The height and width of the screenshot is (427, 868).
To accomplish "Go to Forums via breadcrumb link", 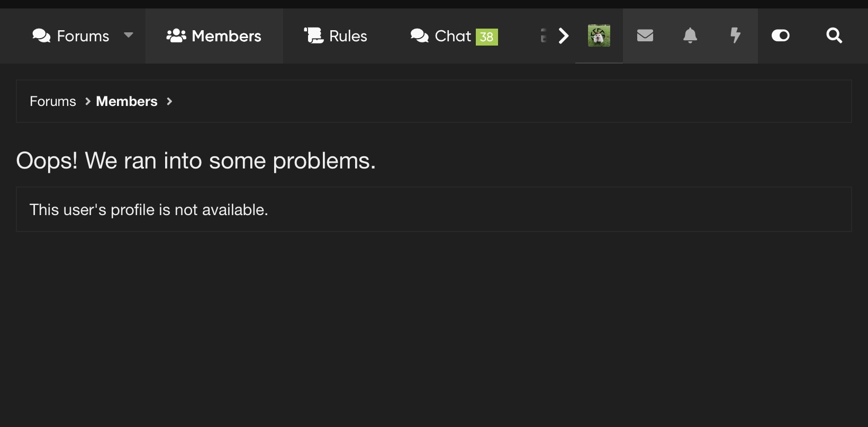I will 53,101.
